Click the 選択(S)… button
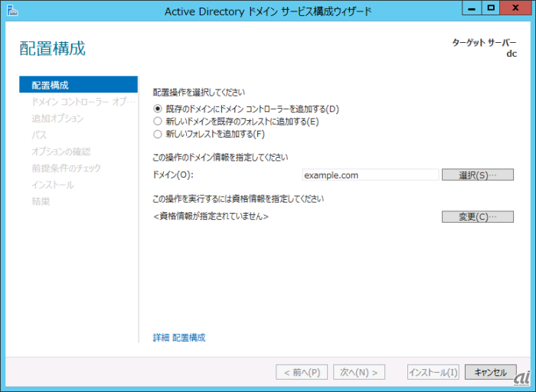536x392 pixels. pos(478,175)
